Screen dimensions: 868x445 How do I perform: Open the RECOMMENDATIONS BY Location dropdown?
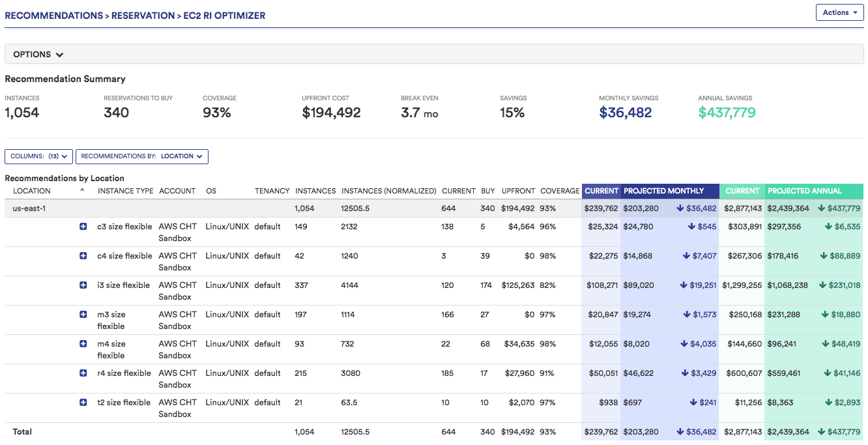(x=142, y=156)
